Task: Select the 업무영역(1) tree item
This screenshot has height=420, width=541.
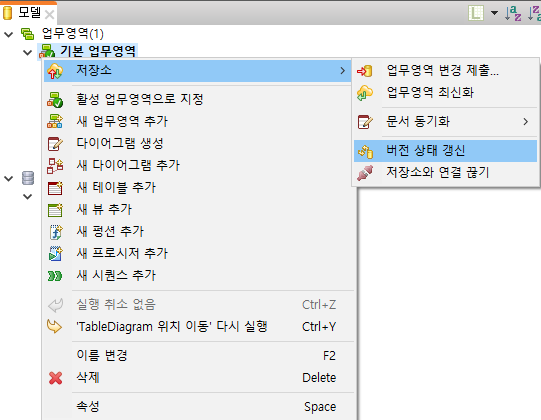Action: 72,33
